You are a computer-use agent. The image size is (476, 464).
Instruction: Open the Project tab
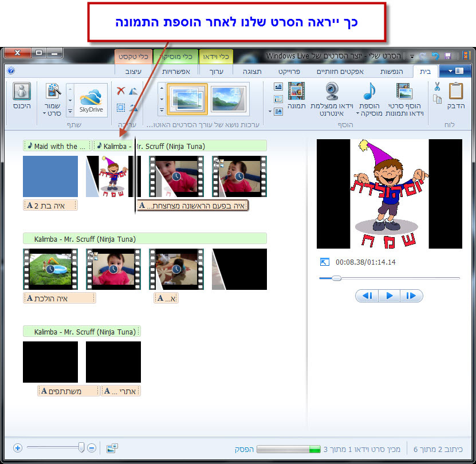click(289, 72)
